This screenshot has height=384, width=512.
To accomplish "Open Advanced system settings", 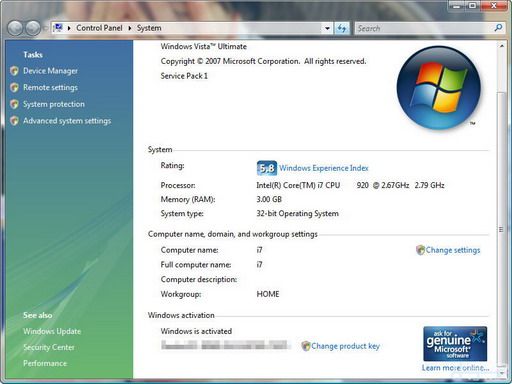I will [x=67, y=121].
